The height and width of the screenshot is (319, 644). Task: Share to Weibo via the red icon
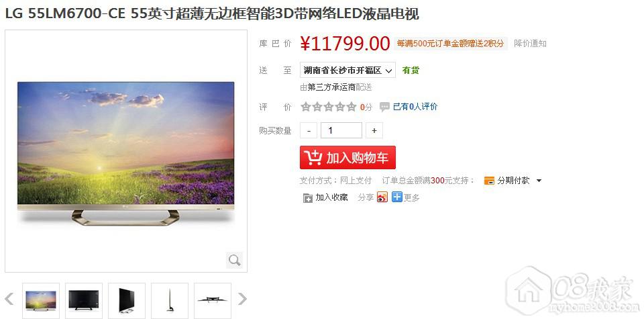(382, 197)
